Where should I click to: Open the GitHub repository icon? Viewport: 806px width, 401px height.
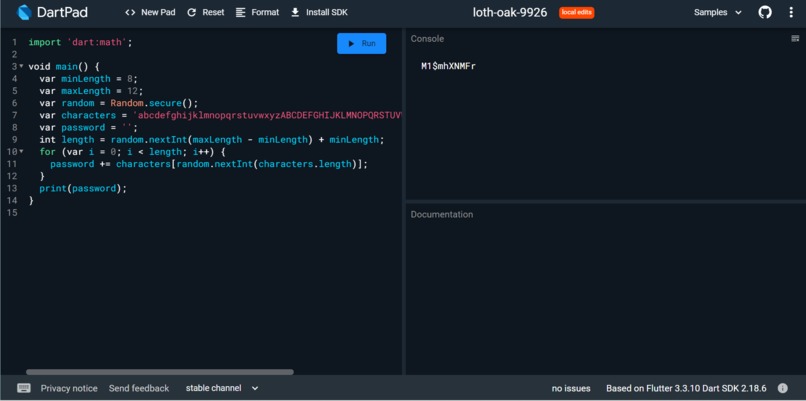765,12
